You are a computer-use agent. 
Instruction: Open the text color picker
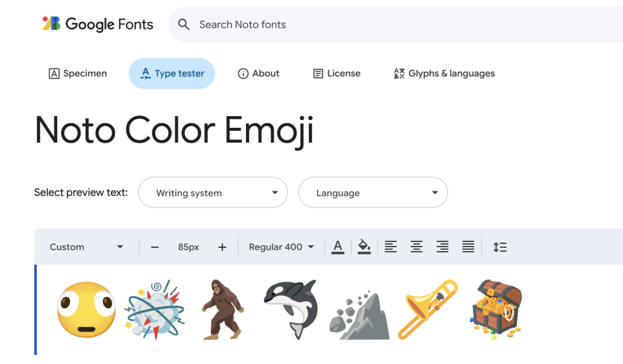337,247
